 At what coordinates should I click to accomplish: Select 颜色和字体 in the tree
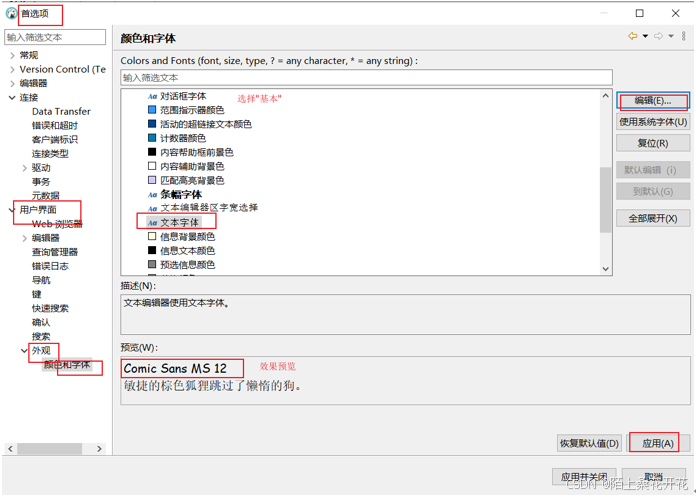(x=67, y=365)
